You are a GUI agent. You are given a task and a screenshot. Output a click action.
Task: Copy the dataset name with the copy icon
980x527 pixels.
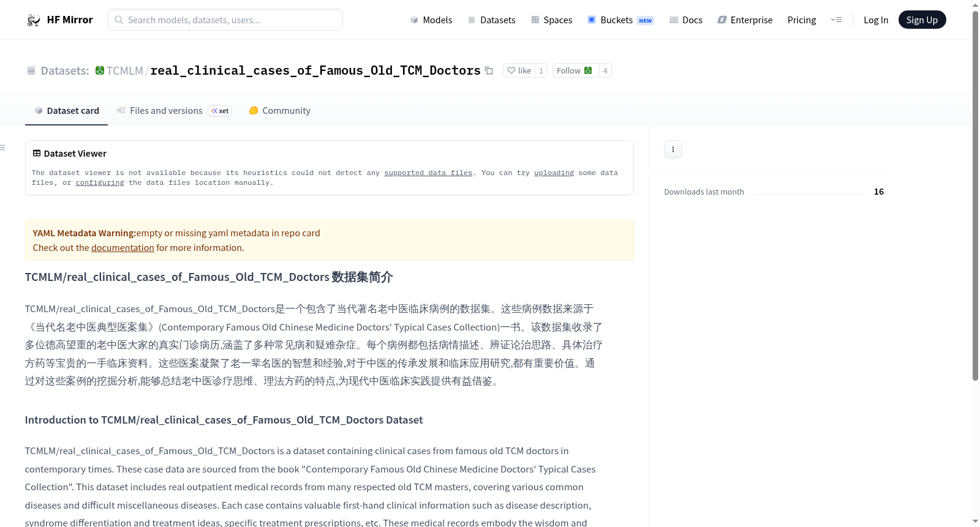489,70
